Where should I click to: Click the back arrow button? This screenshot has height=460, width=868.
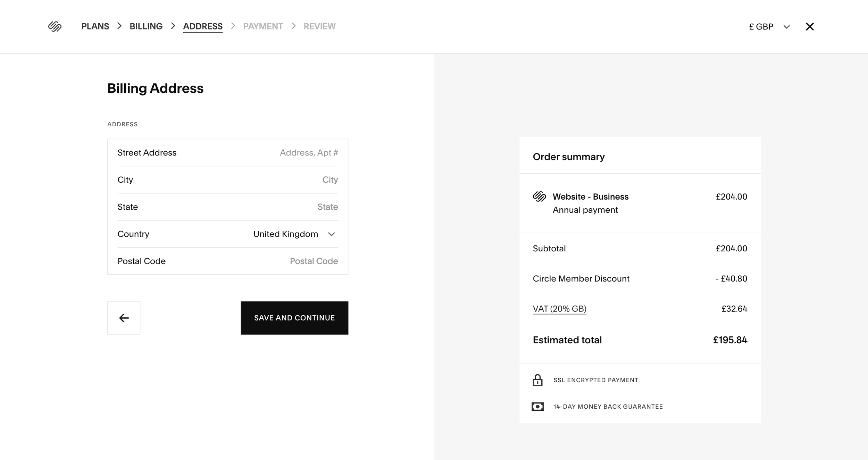click(124, 318)
